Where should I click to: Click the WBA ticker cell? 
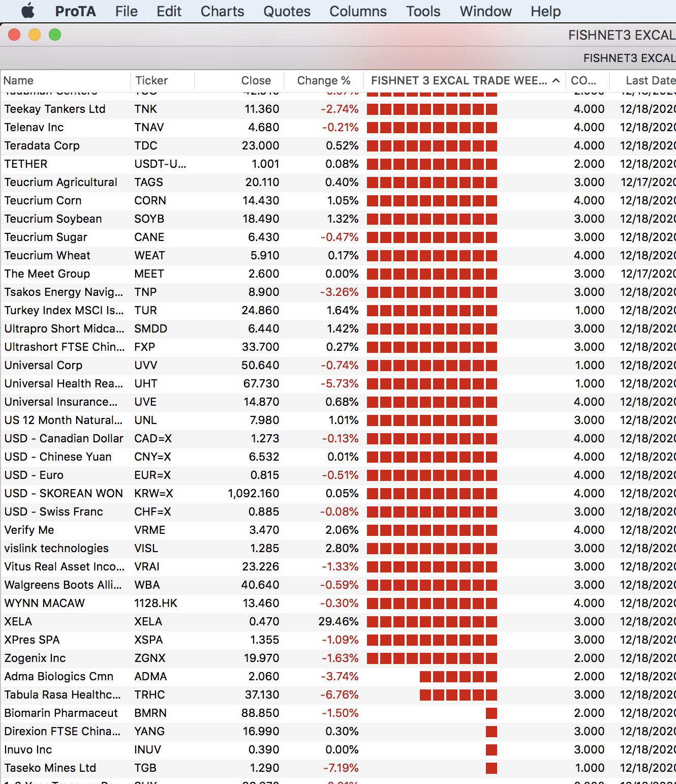[x=147, y=585]
